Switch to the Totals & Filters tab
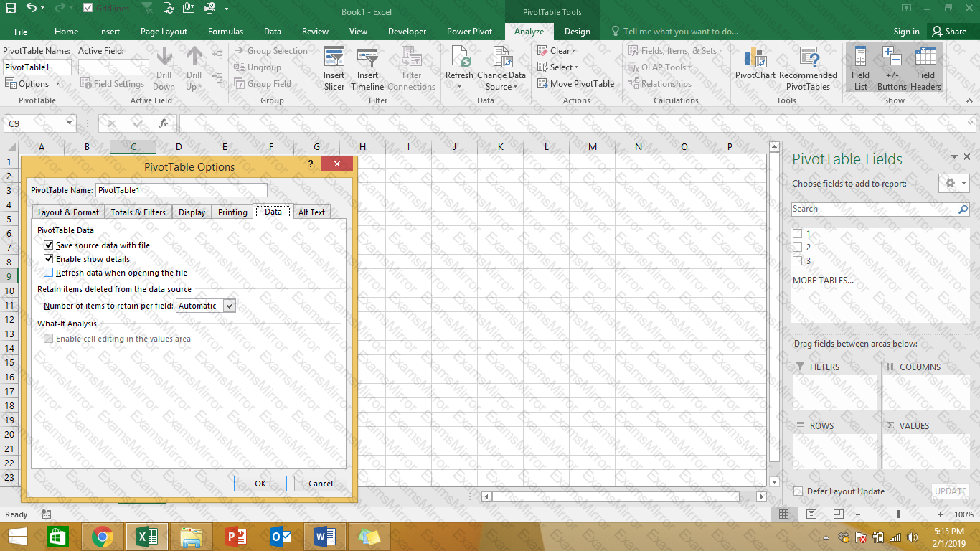The image size is (980, 551). (x=138, y=212)
